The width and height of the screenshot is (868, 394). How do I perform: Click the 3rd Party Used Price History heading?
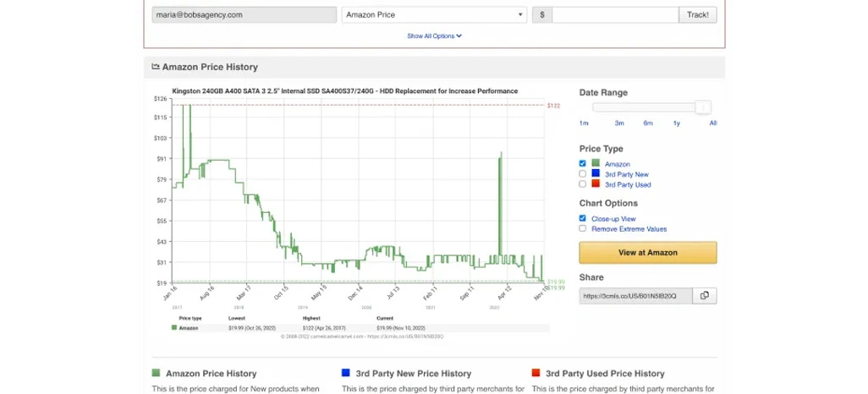pos(605,374)
